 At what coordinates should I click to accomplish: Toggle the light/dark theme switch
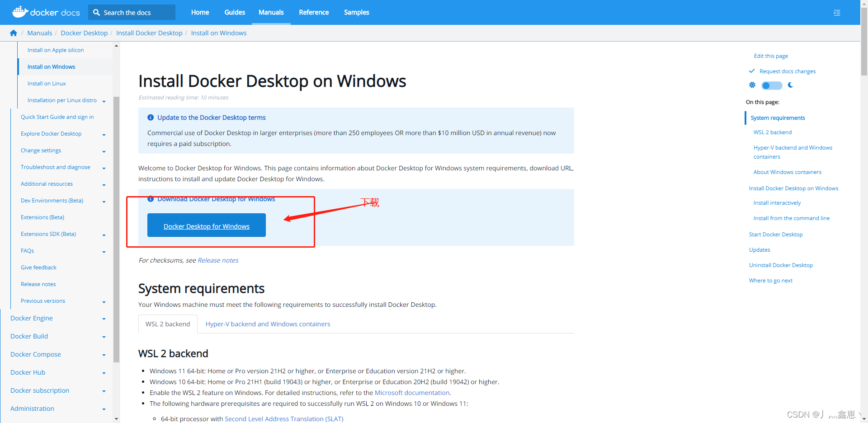pyautogui.click(x=771, y=85)
